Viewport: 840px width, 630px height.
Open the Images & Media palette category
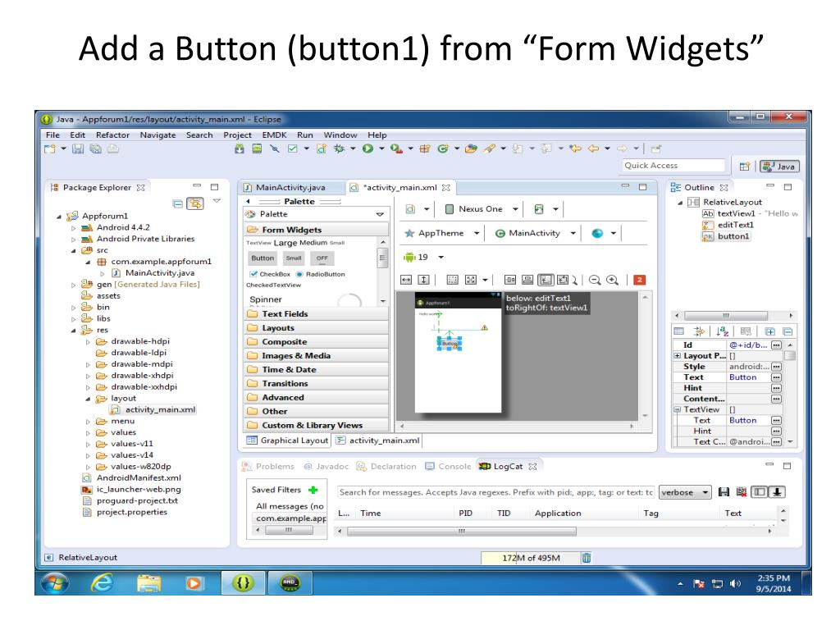316,356
